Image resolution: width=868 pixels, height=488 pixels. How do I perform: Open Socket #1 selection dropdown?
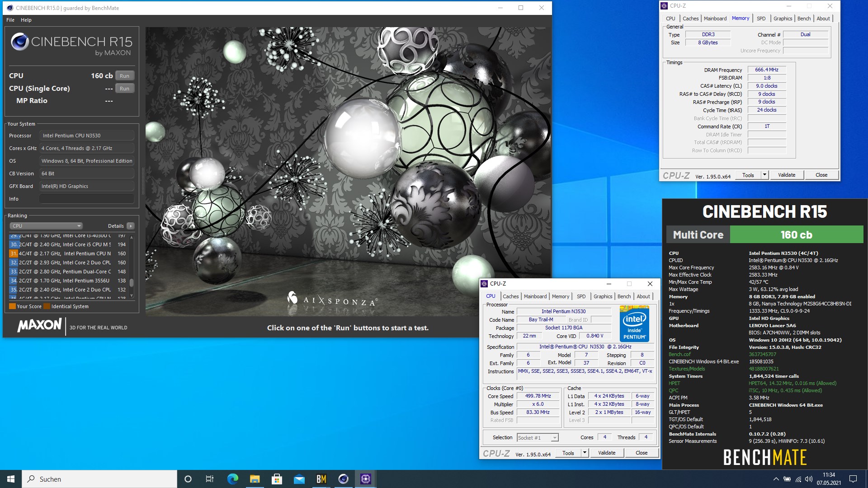[538, 437]
